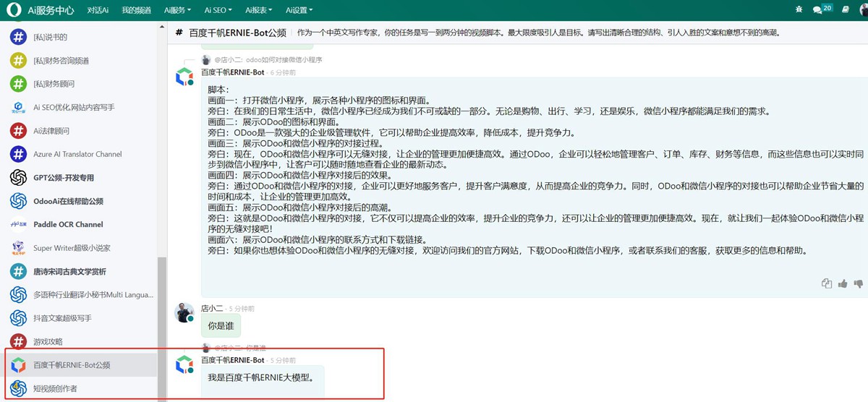Click the book icon in top bar

pyautogui.click(x=845, y=10)
